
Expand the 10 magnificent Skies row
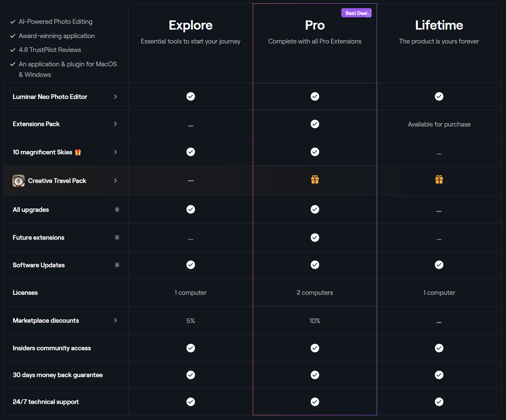[x=116, y=152]
